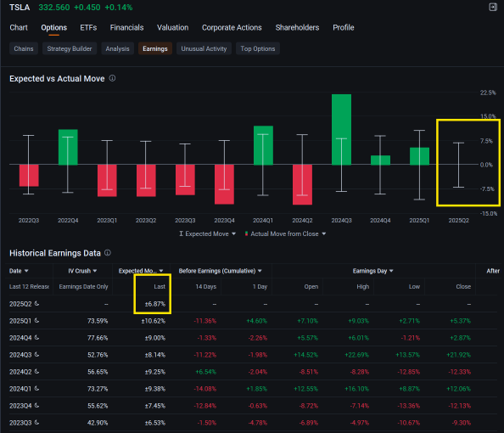Click the 77.66% IV crush cell
504x433 pixels.
coord(98,338)
